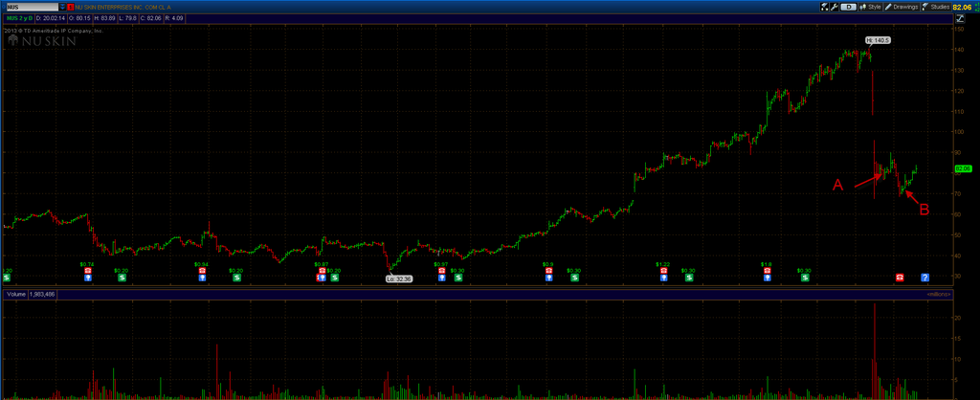Click the unlabeled red phone event icon
The height and width of the screenshot is (400, 980).
900,278
